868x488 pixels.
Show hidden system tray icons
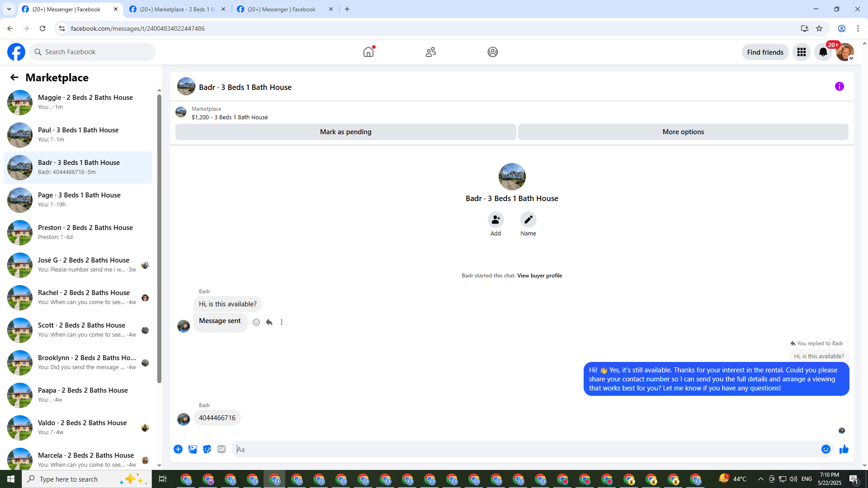coord(761,479)
